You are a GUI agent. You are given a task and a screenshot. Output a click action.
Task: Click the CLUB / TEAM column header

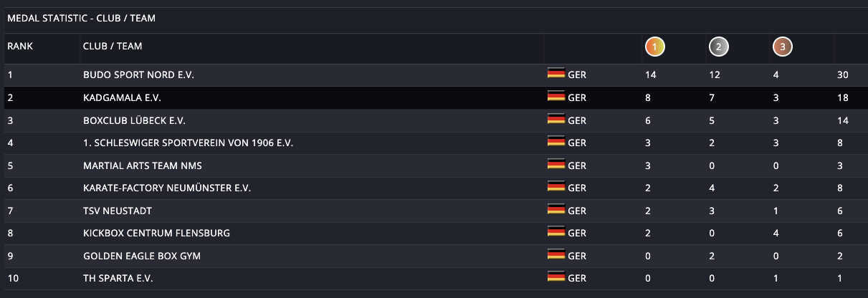[x=113, y=46]
